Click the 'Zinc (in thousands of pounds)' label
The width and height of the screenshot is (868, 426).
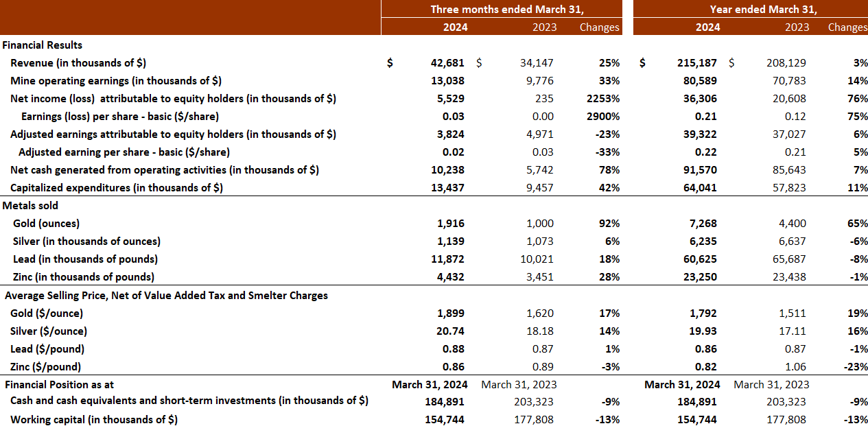tap(82, 277)
